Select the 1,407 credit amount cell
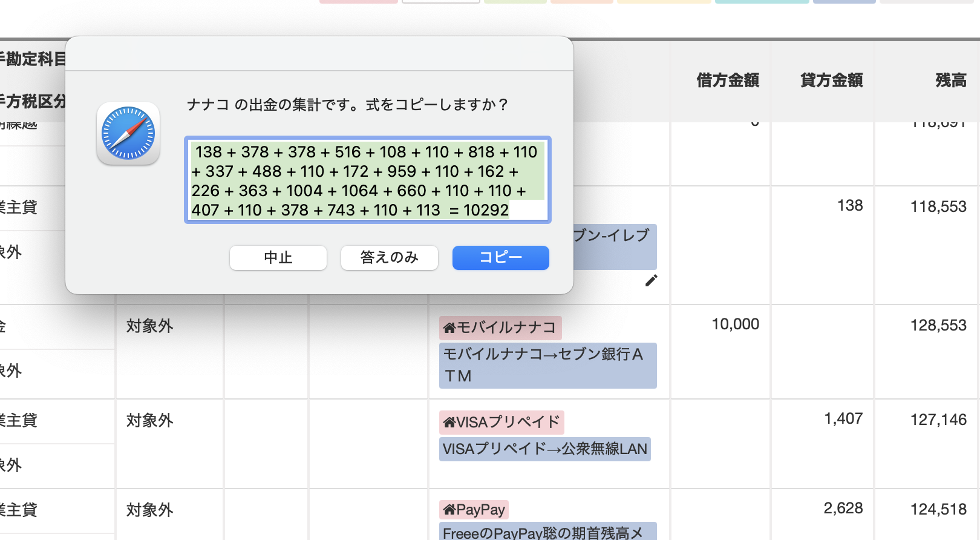This screenshot has height=540, width=980. pos(843,419)
